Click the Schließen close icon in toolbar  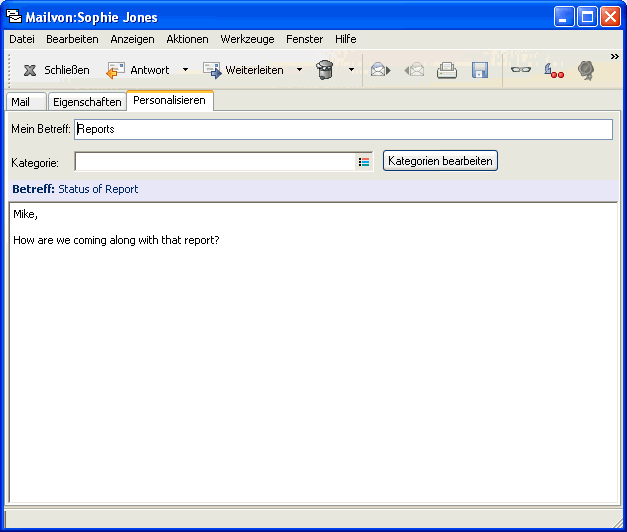click(x=30, y=70)
